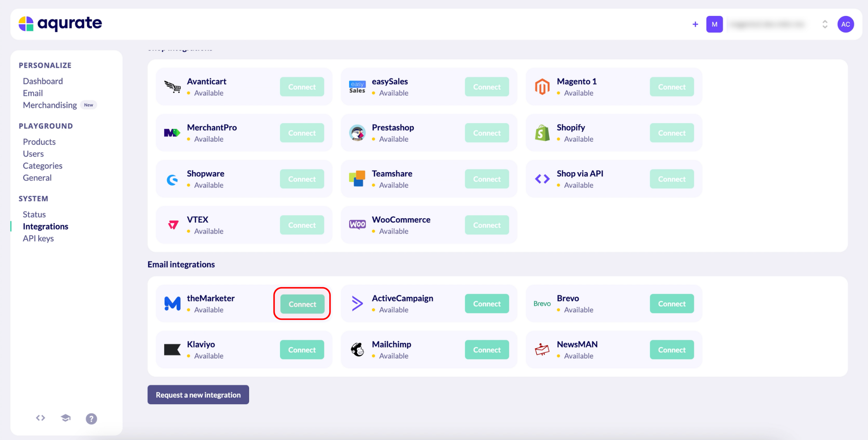Image resolution: width=868 pixels, height=440 pixels.
Task: Open the help question mark icon
Action: point(91,419)
